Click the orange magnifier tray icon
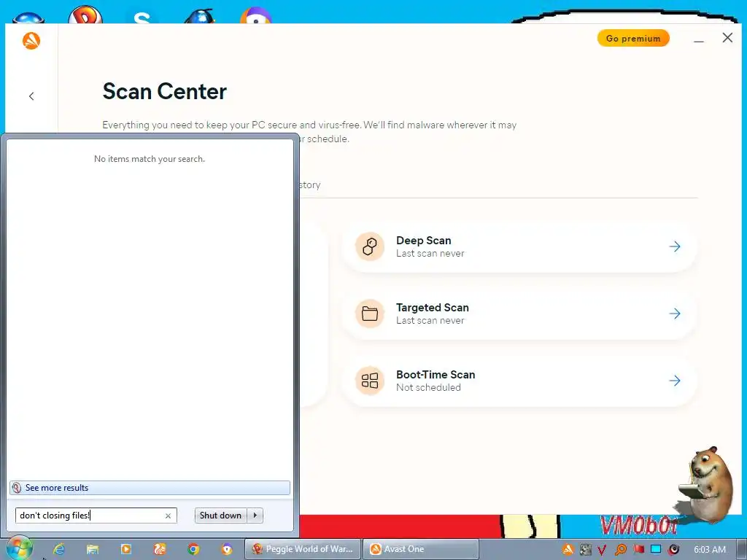The image size is (747, 560). click(x=620, y=550)
